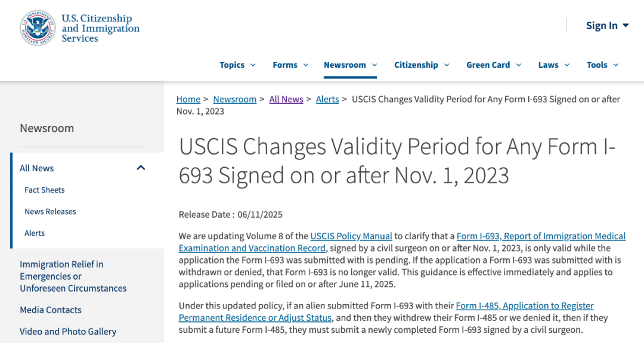
Task: Click the Home breadcrumb link
Action: click(x=188, y=99)
